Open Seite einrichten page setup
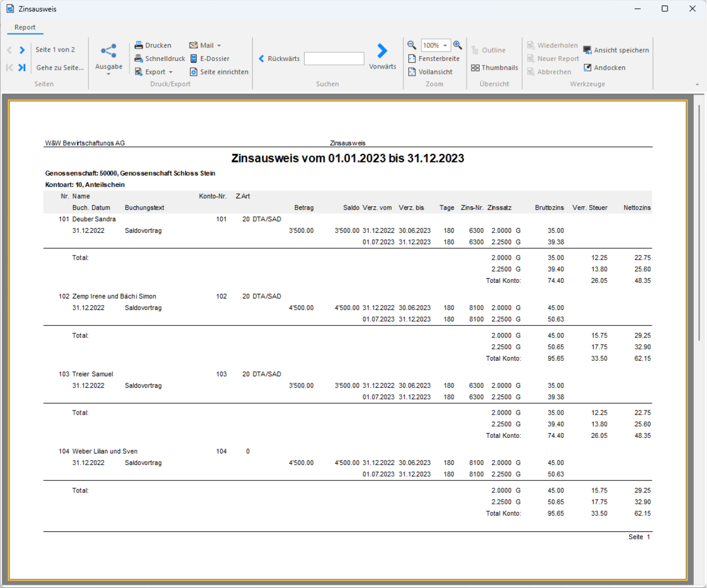The image size is (707, 588). (219, 72)
